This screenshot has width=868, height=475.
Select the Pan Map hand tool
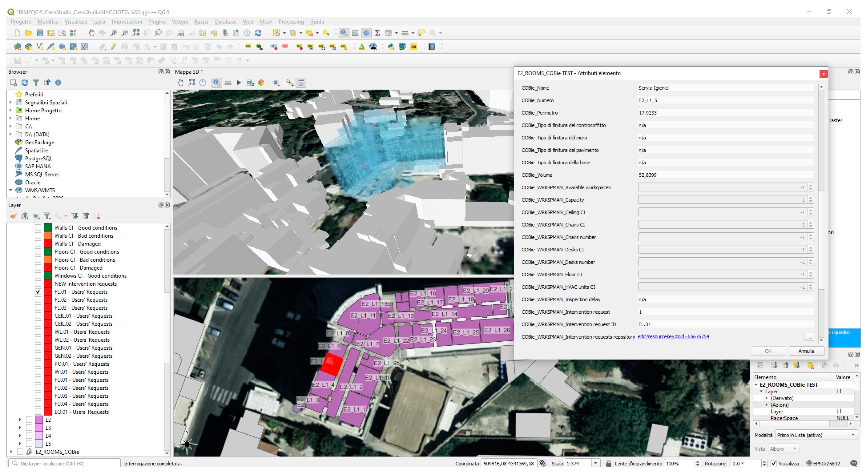[x=91, y=33]
